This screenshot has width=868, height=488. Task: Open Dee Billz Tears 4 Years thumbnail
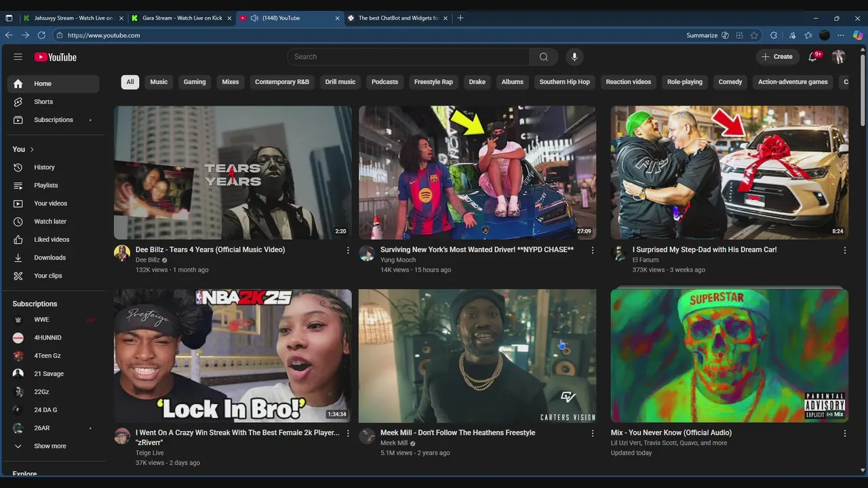(233, 172)
